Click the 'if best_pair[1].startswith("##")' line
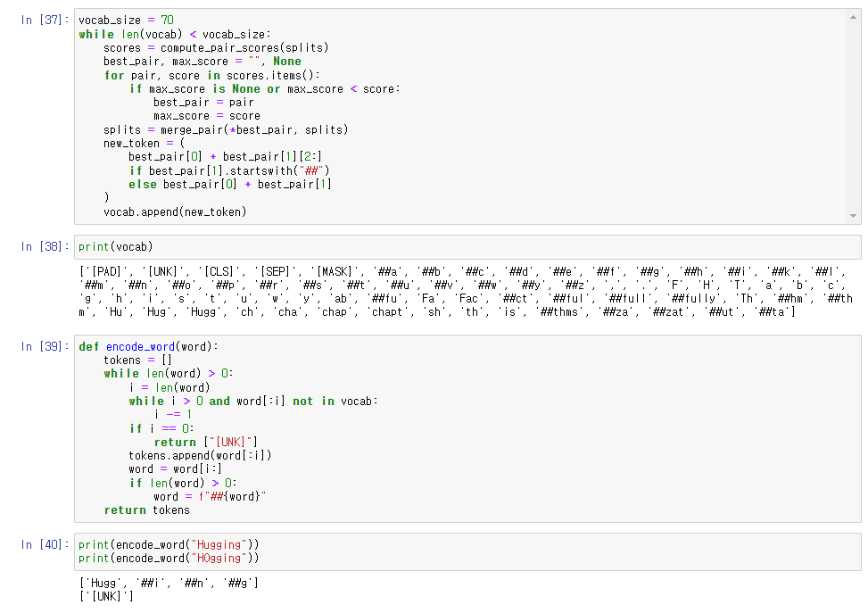Viewport: 868px width, 613px height. pos(229,170)
